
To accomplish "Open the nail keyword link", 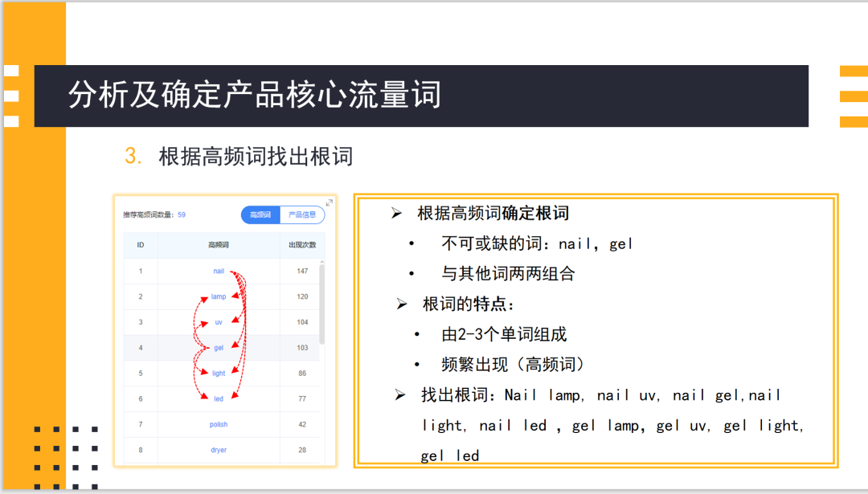I will [x=217, y=271].
